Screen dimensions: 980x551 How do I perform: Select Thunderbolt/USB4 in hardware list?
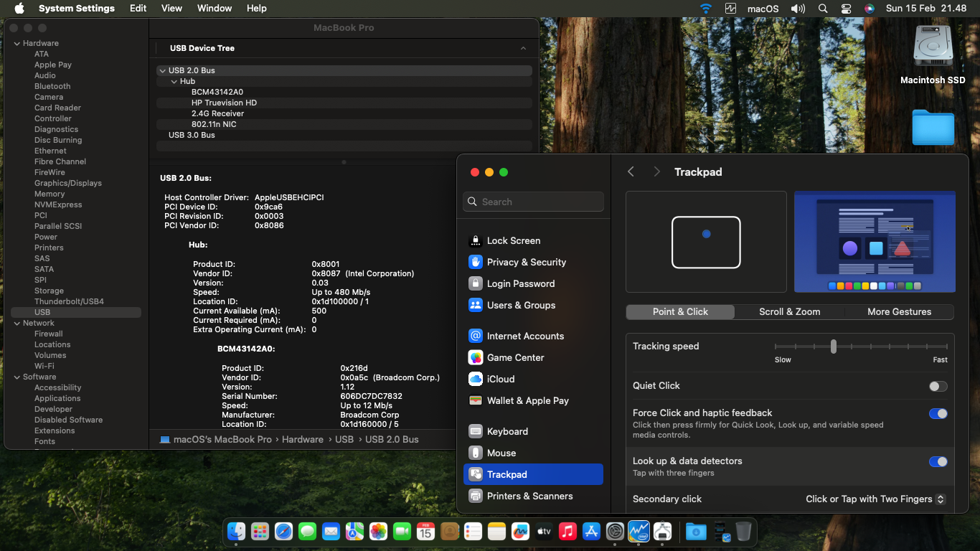click(69, 301)
